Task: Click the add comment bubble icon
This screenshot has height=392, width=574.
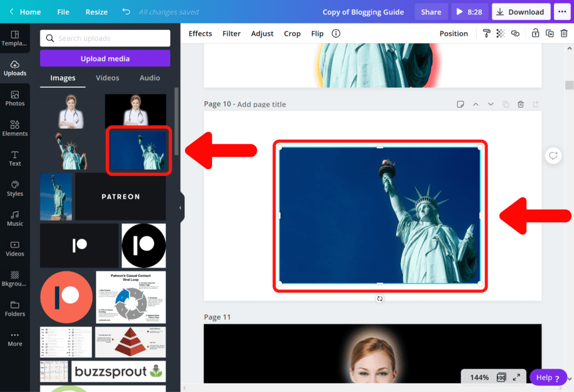Action: 553,156
